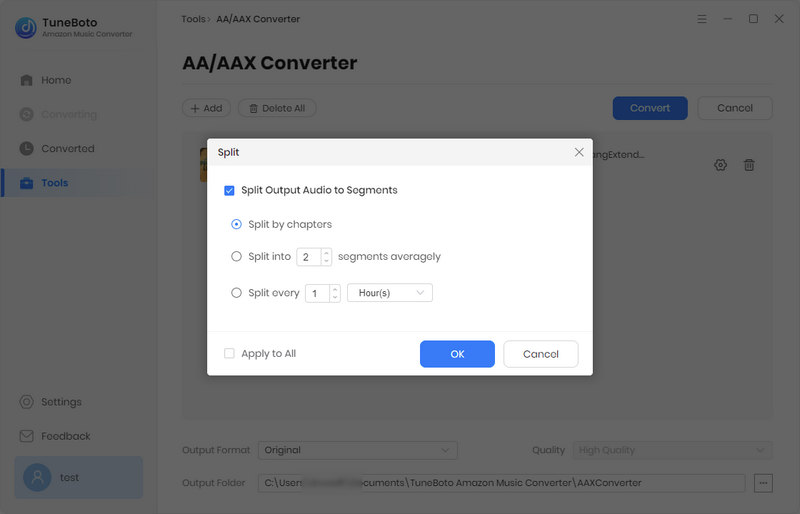Viewport: 800px width, 514px height.
Task: Open the Quality High Quality dropdown
Action: coord(672,450)
